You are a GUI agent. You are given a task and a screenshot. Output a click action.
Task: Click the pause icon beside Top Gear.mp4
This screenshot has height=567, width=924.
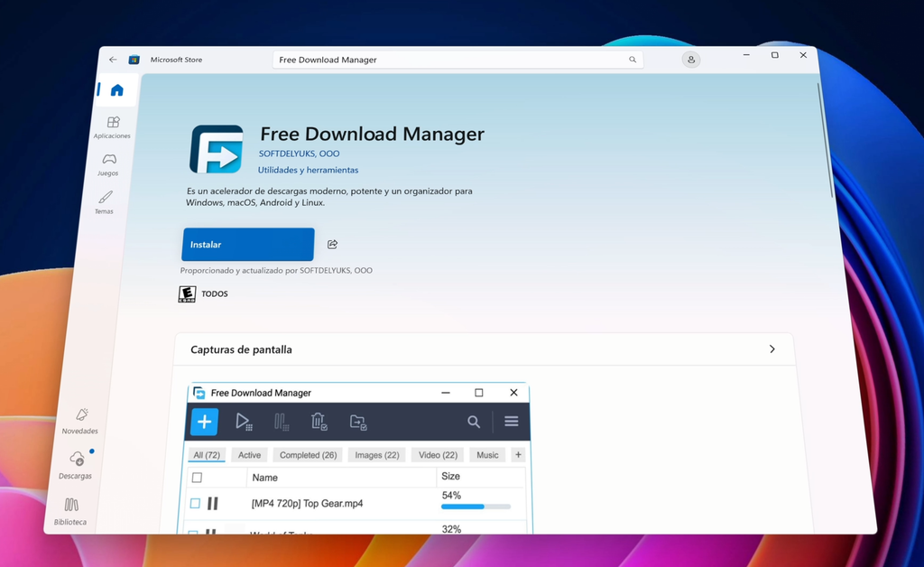213,503
